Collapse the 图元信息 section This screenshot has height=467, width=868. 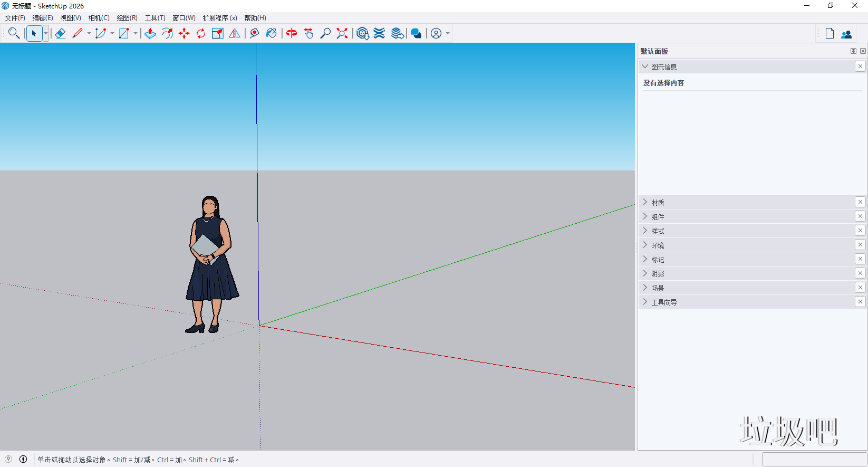(x=645, y=66)
